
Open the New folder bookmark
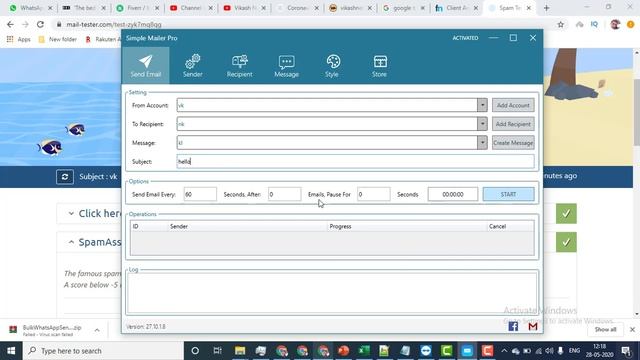tap(58, 39)
